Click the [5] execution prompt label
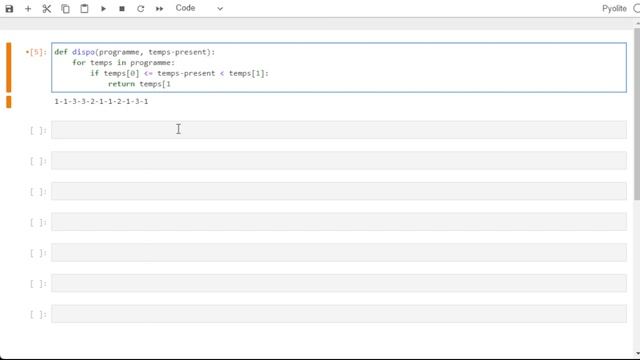The width and height of the screenshot is (640, 360). (x=36, y=52)
